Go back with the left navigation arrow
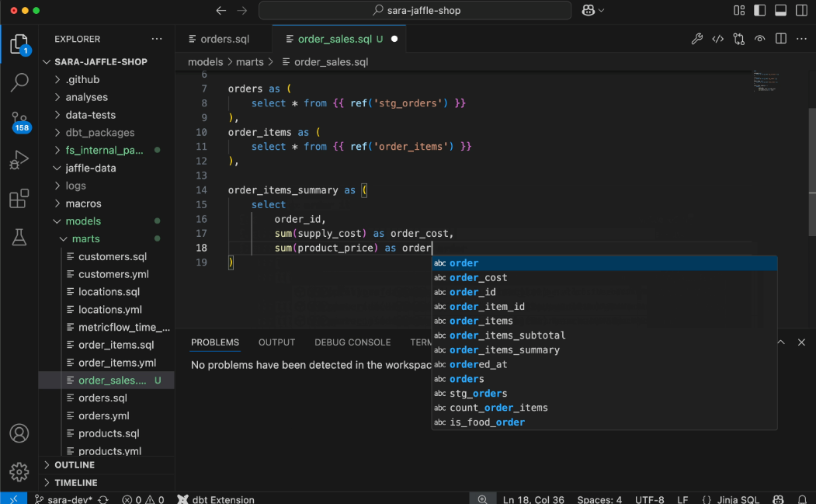The height and width of the screenshot is (504, 816). click(221, 10)
